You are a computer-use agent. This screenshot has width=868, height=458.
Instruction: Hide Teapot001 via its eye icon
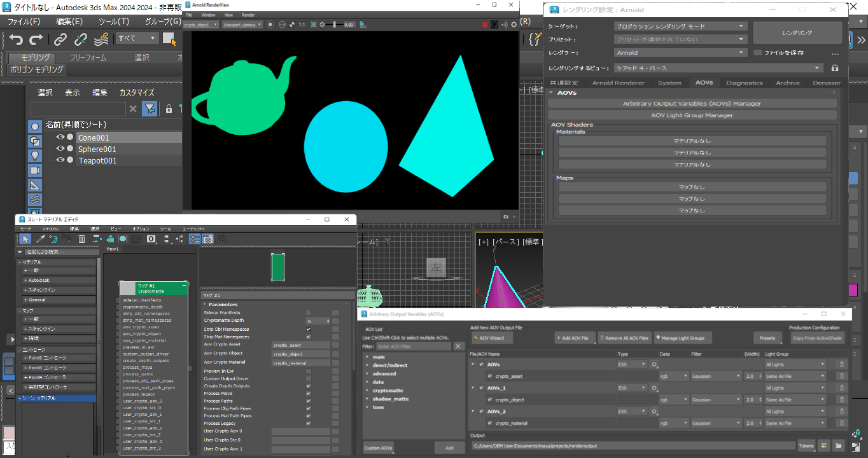(60, 160)
